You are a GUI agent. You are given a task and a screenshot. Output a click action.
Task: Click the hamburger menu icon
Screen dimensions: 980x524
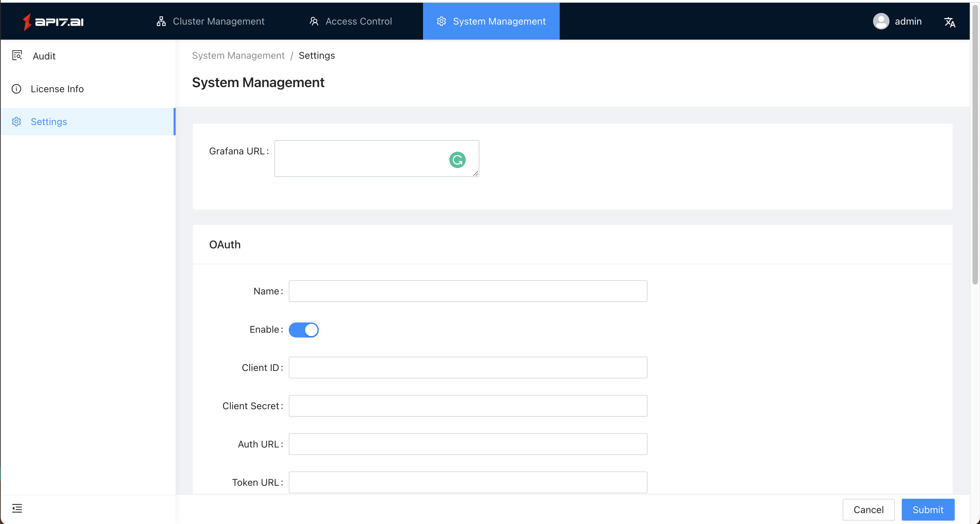click(x=17, y=508)
